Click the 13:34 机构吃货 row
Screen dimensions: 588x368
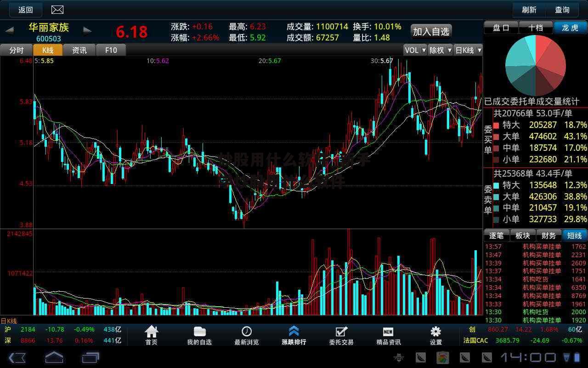tap(536, 279)
